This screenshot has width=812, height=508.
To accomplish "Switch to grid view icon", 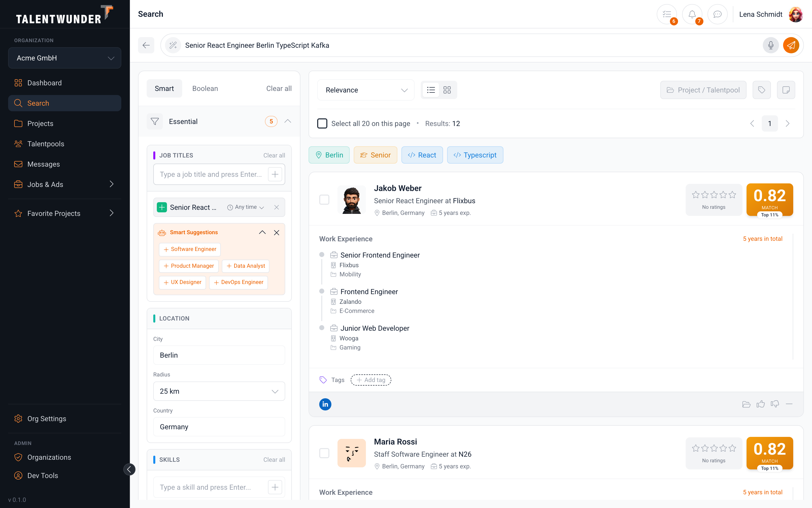I will (x=447, y=90).
